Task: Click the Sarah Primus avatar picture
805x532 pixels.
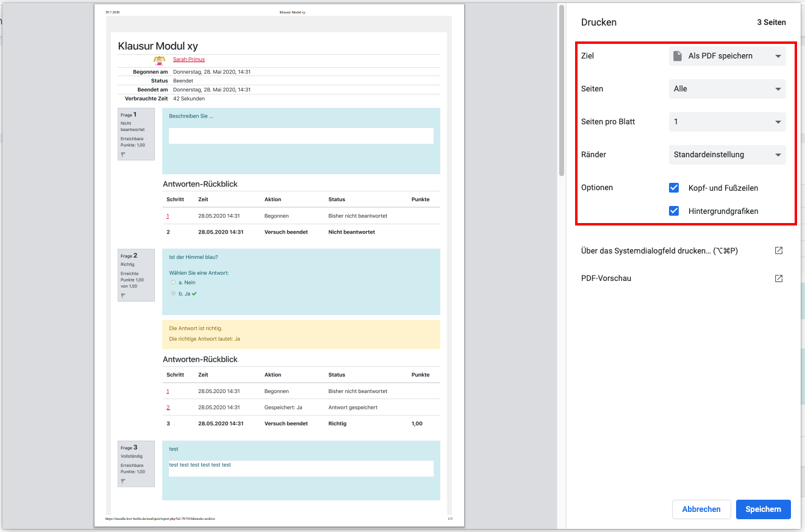Action: click(x=159, y=60)
